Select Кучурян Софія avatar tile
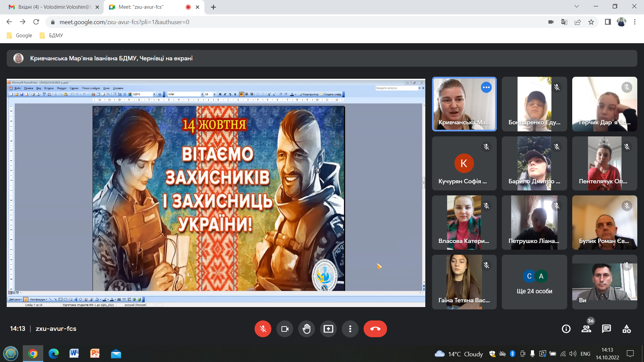 coord(464,163)
